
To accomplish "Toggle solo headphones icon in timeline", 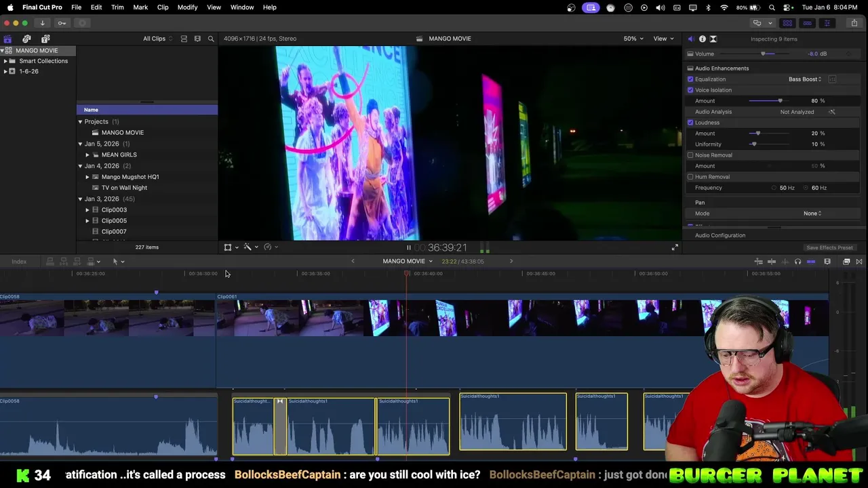I will (x=797, y=262).
